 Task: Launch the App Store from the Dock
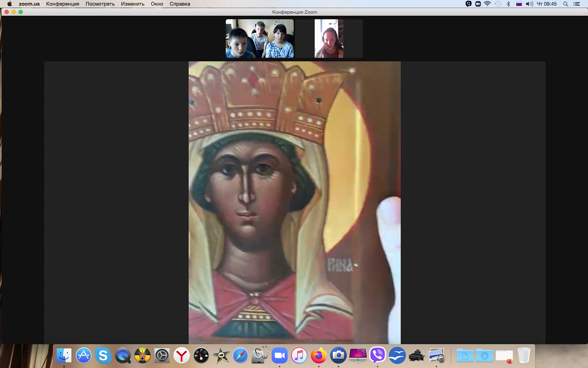tap(83, 355)
